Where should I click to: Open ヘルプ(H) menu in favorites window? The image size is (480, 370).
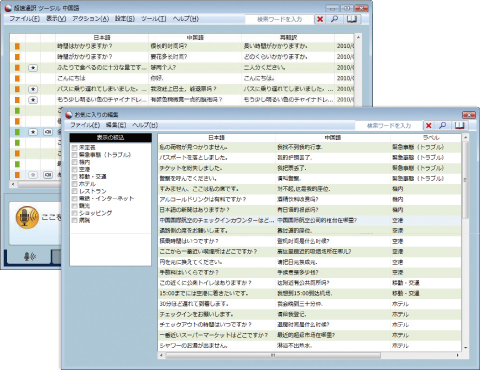(145, 125)
